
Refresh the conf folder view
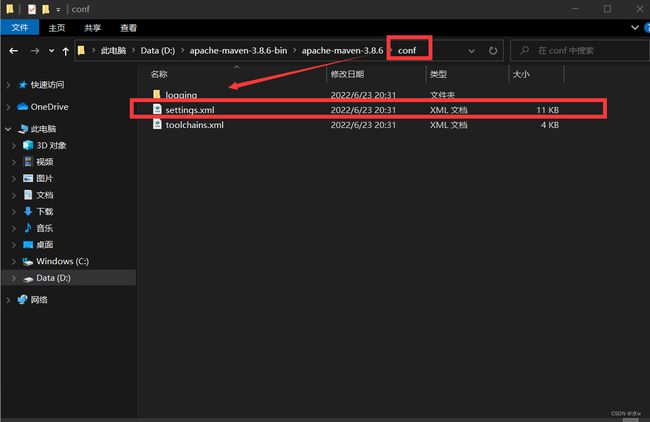[493, 51]
